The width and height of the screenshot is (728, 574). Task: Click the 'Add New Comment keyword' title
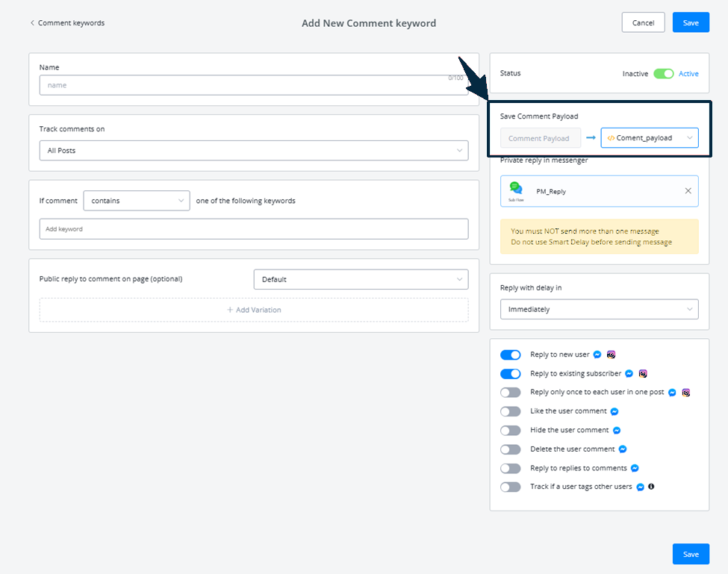pyautogui.click(x=369, y=23)
